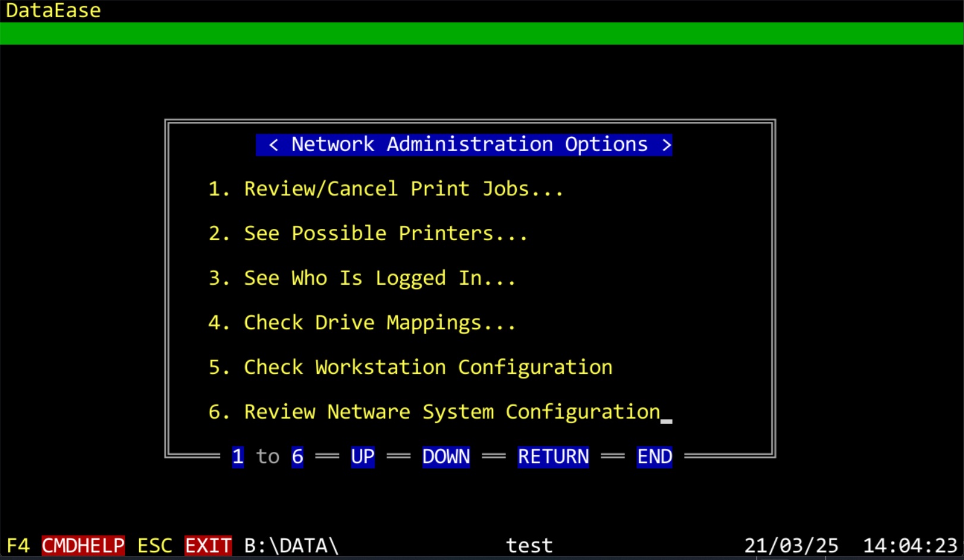The height and width of the screenshot is (560, 964).
Task: Open Check Drive Mappings option
Action: point(362,323)
